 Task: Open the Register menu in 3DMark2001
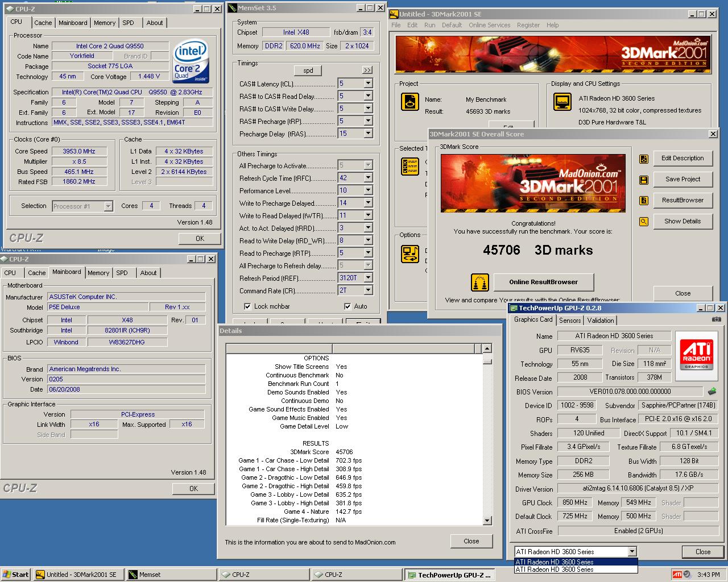pyautogui.click(x=528, y=25)
